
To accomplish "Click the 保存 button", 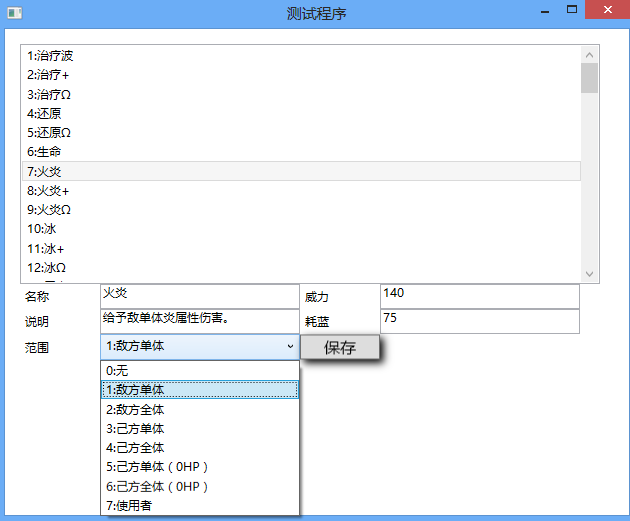I will point(340,347).
